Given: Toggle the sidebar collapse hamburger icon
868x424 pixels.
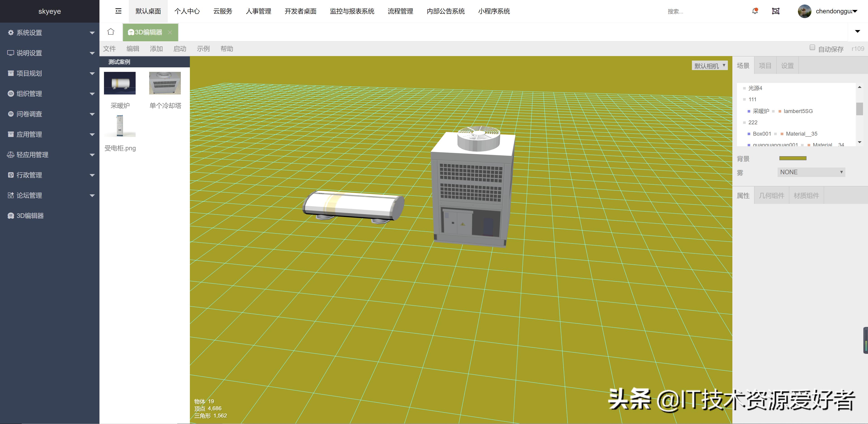Looking at the screenshot, I should [x=118, y=11].
